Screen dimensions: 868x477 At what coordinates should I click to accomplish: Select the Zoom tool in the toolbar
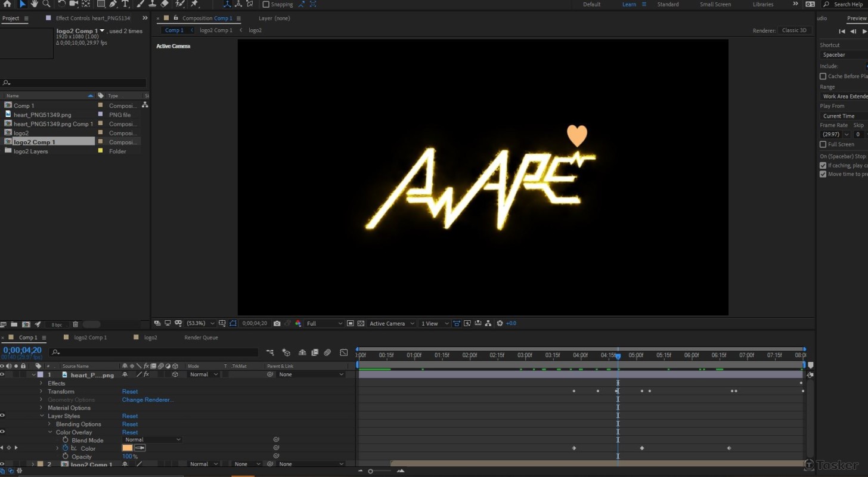point(46,4)
